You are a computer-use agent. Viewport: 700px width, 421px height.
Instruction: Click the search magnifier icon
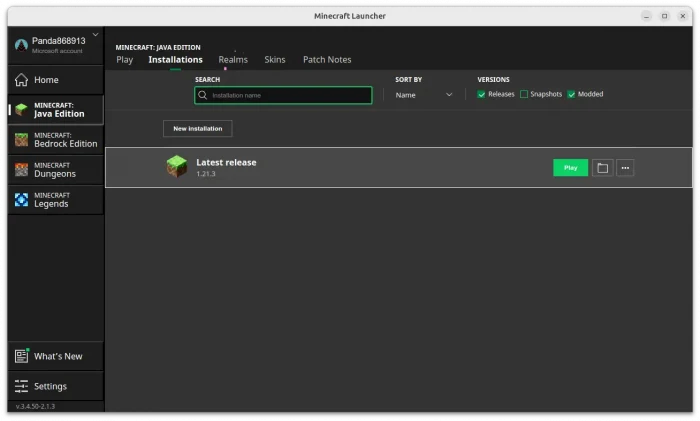coord(203,95)
